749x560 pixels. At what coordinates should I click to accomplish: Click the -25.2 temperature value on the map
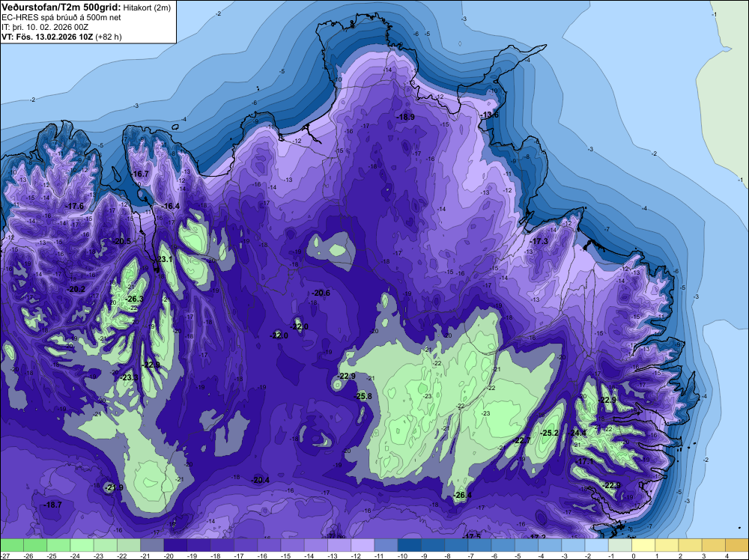(550, 433)
